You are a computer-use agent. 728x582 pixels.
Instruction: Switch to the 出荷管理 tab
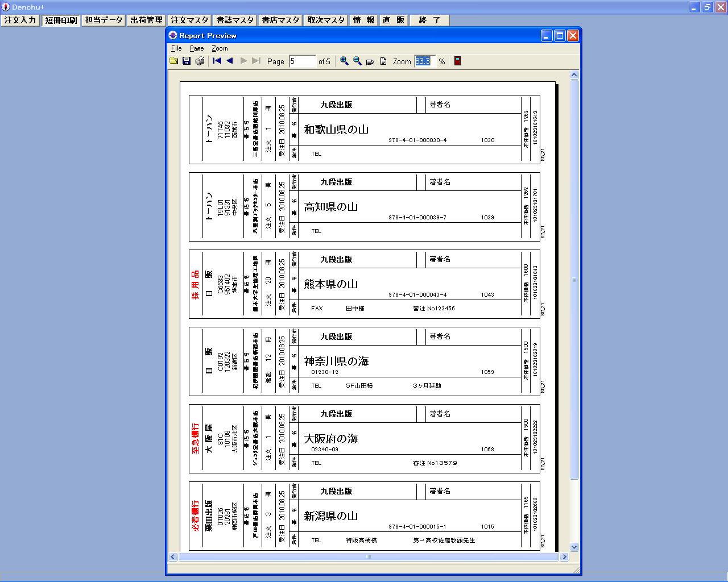coord(146,20)
